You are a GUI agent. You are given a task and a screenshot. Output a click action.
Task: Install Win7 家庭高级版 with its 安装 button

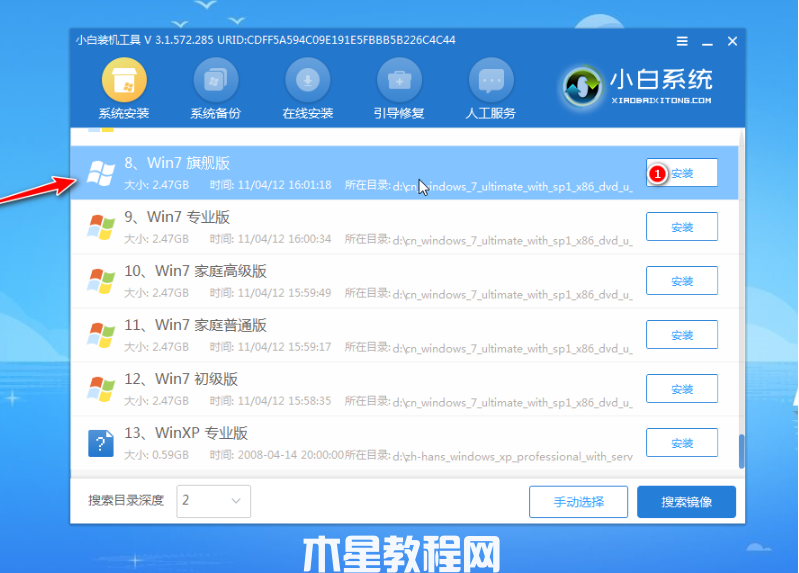(x=682, y=281)
